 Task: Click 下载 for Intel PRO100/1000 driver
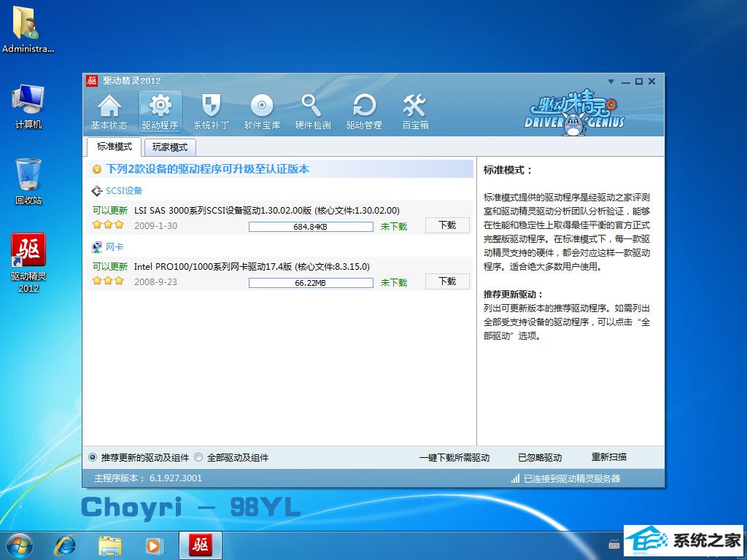(x=447, y=281)
